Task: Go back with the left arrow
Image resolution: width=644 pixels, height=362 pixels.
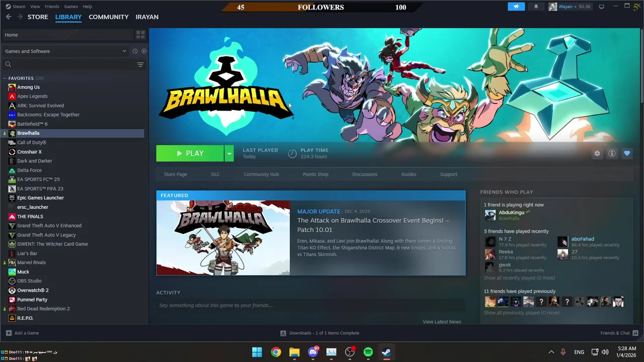Action: (9, 17)
